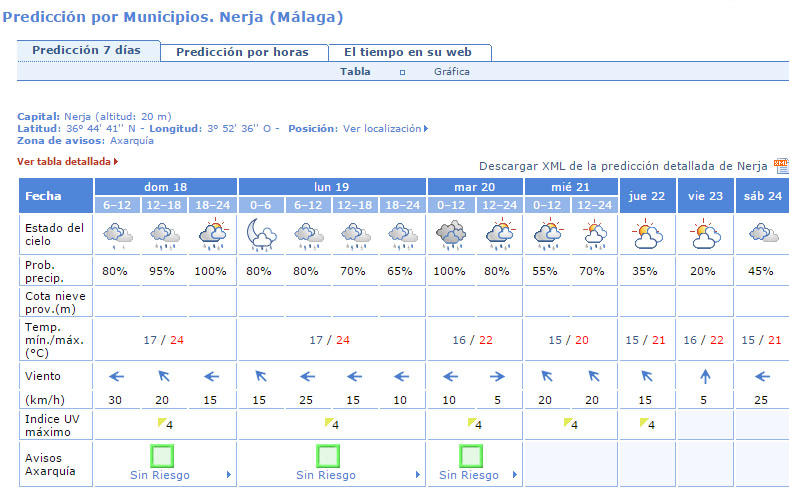
Task: Click the cloud icon for sáb 24
Action: [x=762, y=236]
